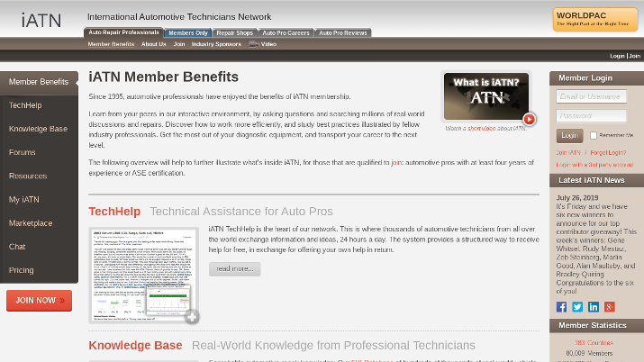
Task: Focus the Password field
Action: coord(591,116)
